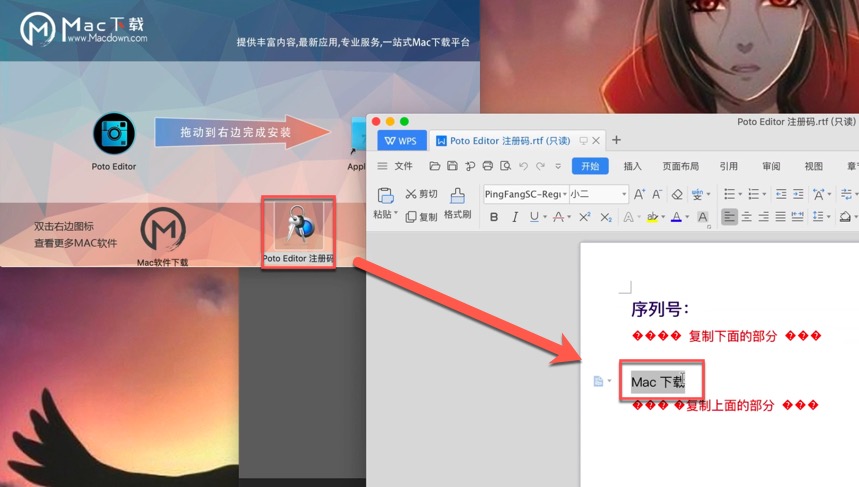Click the Print Preview magnifier icon
The height and width of the screenshot is (487, 859).
tap(505, 166)
